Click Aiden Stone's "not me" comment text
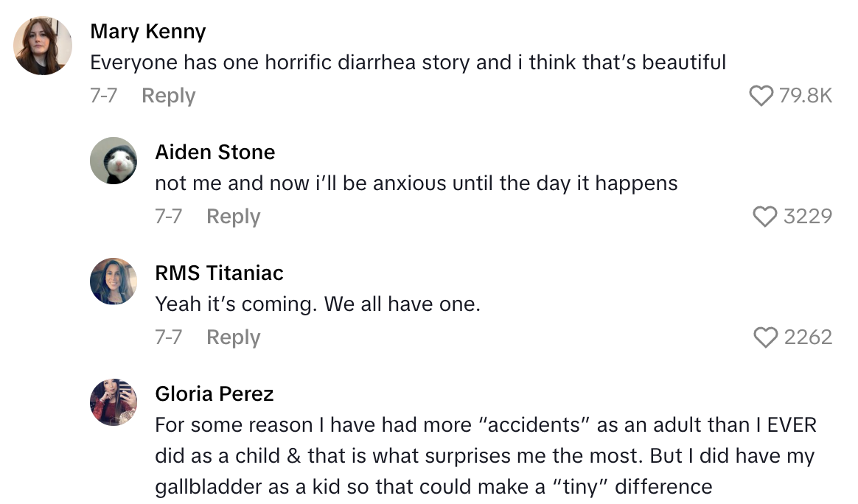 tap(416, 183)
